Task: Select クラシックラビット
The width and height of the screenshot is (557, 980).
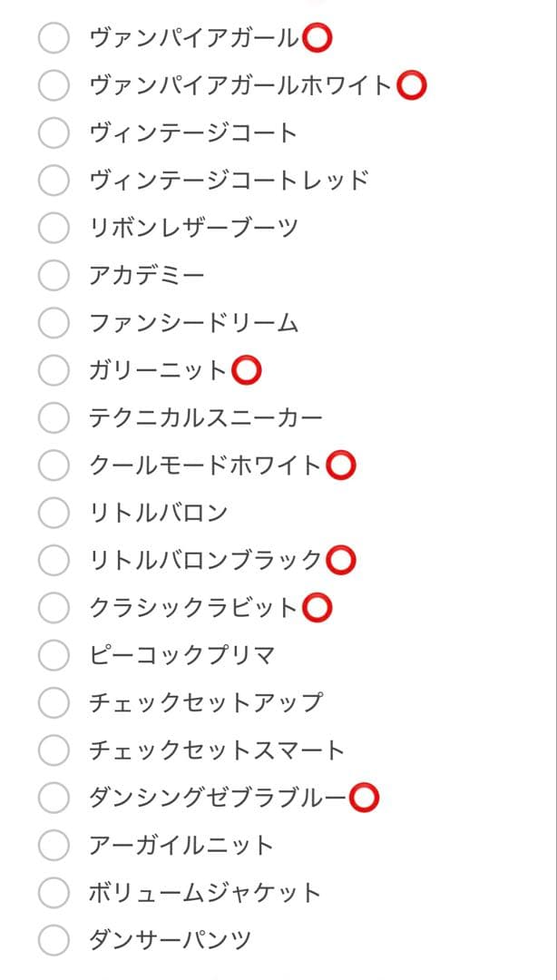Action: pyautogui.click(x=54, y=607)
